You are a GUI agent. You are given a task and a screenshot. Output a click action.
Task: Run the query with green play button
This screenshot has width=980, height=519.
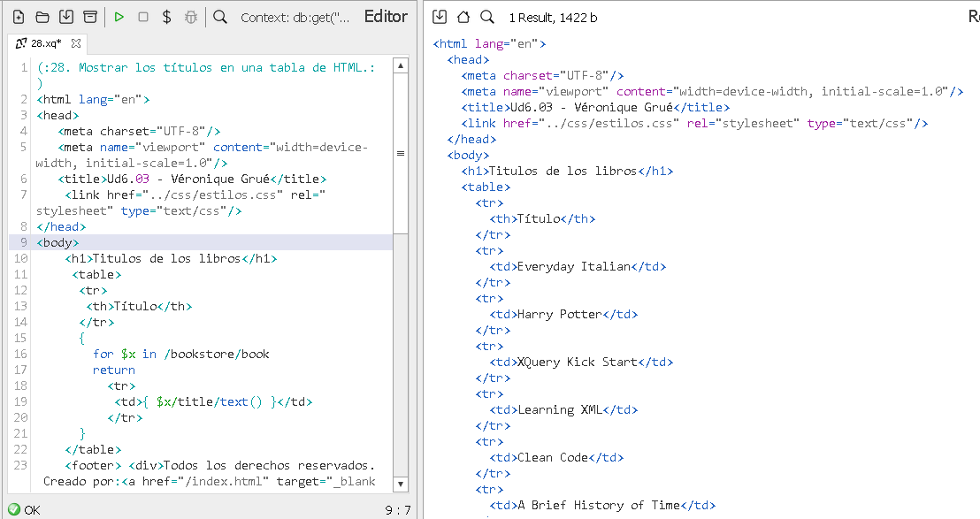[119, 17]
